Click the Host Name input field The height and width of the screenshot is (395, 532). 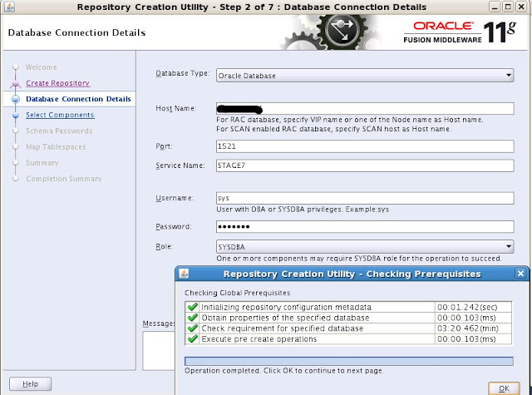365,109
